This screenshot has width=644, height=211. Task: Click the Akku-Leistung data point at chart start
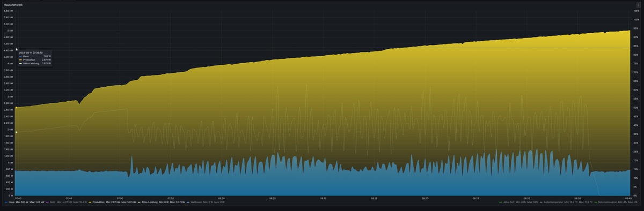click(16, 132)
